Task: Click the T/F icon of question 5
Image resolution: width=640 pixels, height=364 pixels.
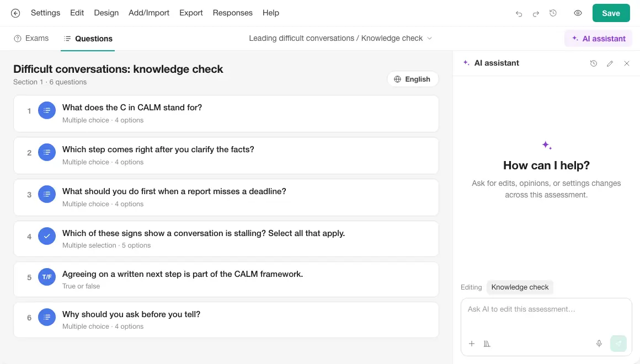Action: click(x=47, y=277)
